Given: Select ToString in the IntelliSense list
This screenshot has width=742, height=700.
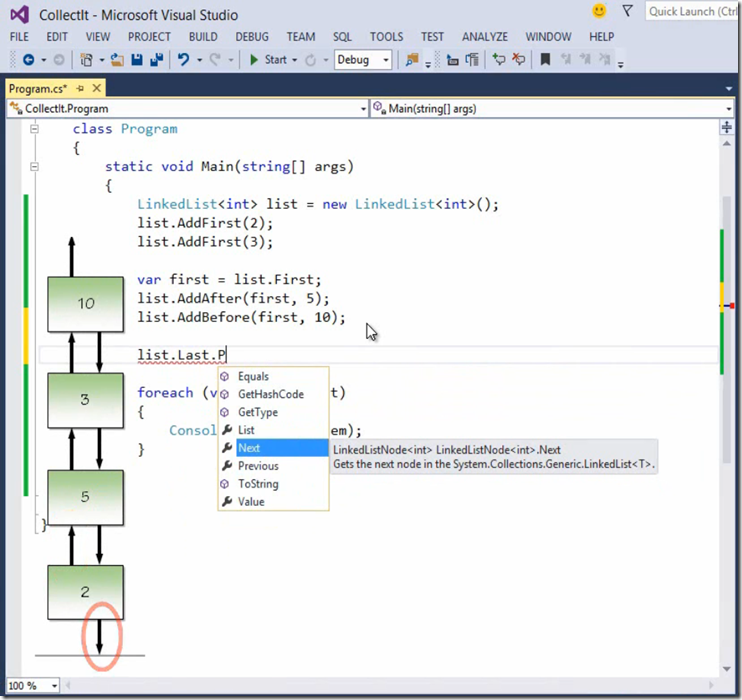Looking at the screenshot, I should coord(273,484).
